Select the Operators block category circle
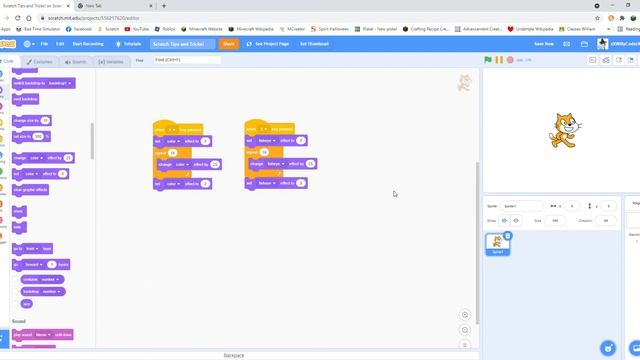The height and width of the screenshot is (360, 640). point(1,171)
